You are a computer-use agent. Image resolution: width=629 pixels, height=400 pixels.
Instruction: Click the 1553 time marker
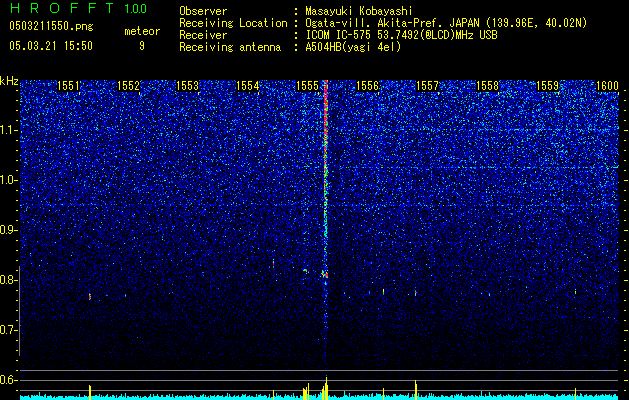click(x=188, y=86)
